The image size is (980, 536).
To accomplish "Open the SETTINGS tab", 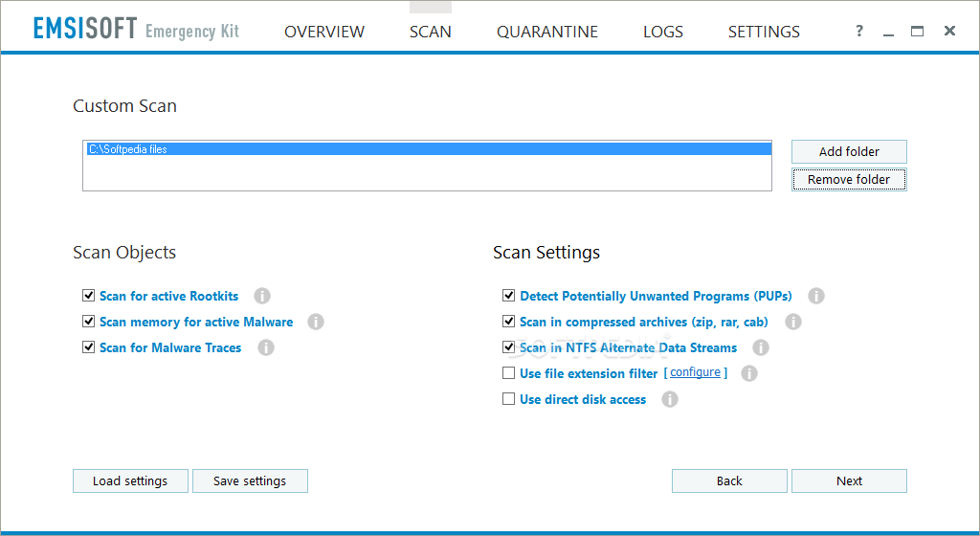I will pos(764,32).
